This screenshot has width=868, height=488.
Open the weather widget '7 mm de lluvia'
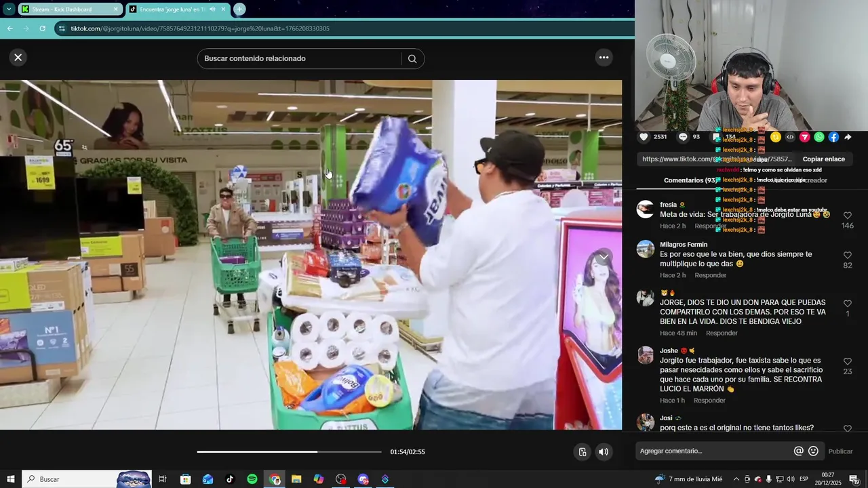coord(689,479)
